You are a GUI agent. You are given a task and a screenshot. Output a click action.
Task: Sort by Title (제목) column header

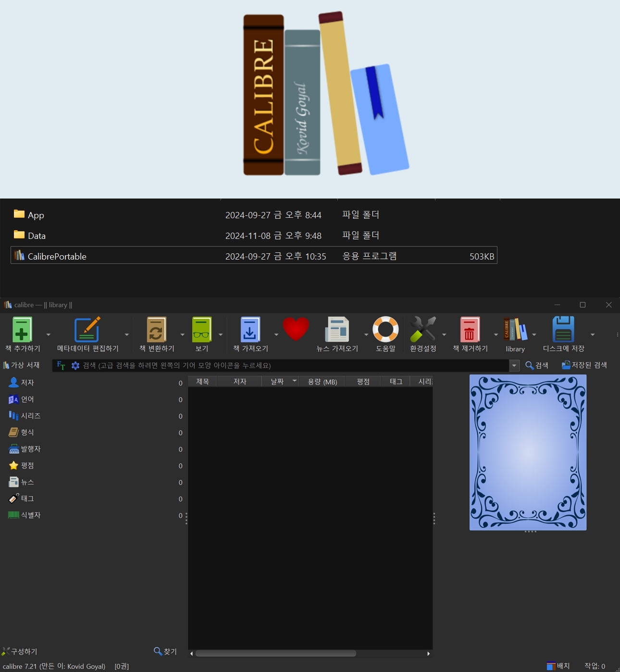coord(202,382)
